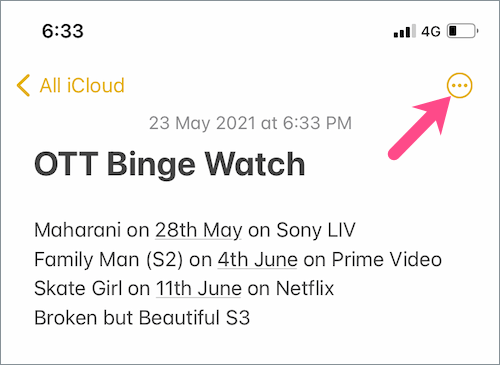Go back to All iCloud folder
The width and height of the screenshot is (500, 365).
tap(82, 86)
